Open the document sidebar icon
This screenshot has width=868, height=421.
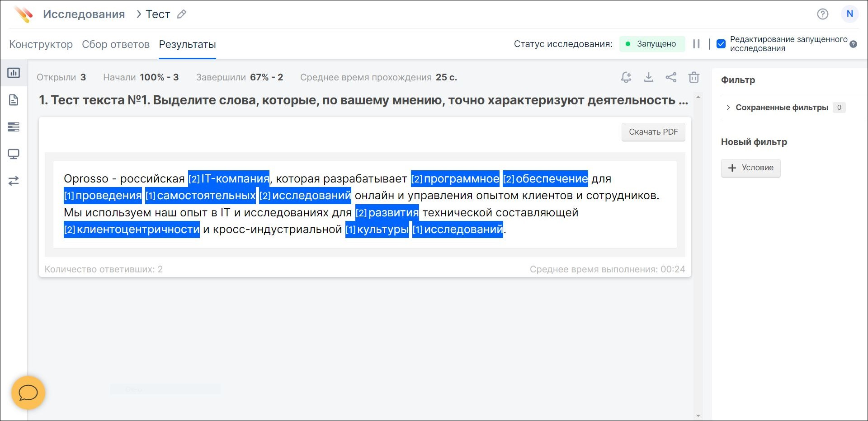(x=14, y=100)
